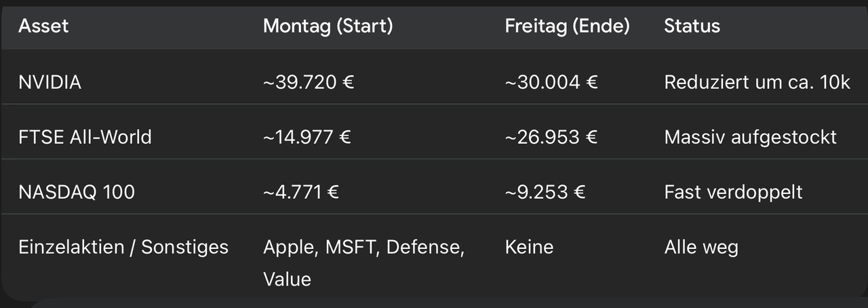Click FTSE Friday value ~26.953 €
The height and width of the screenshot is (308, 868).
(551, 137)
